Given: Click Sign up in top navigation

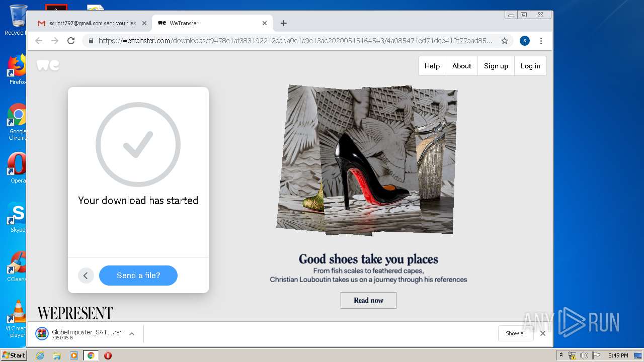Looking at the screenshot, I should [x=496, y=66].
